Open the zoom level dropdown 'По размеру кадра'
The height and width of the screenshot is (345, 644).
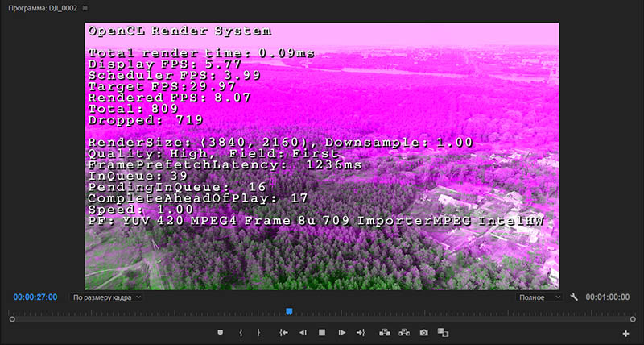coord(106,297)
